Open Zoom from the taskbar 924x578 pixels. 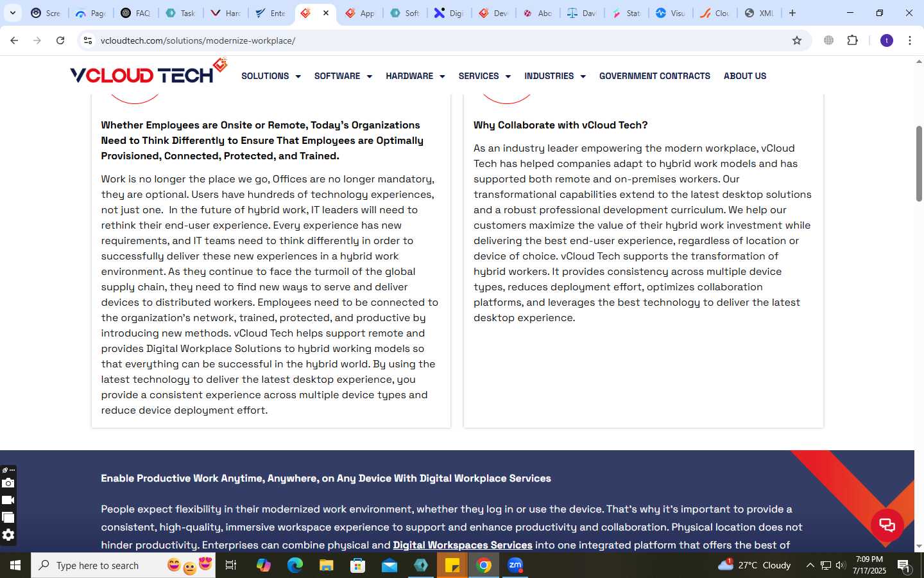point(515,565)
